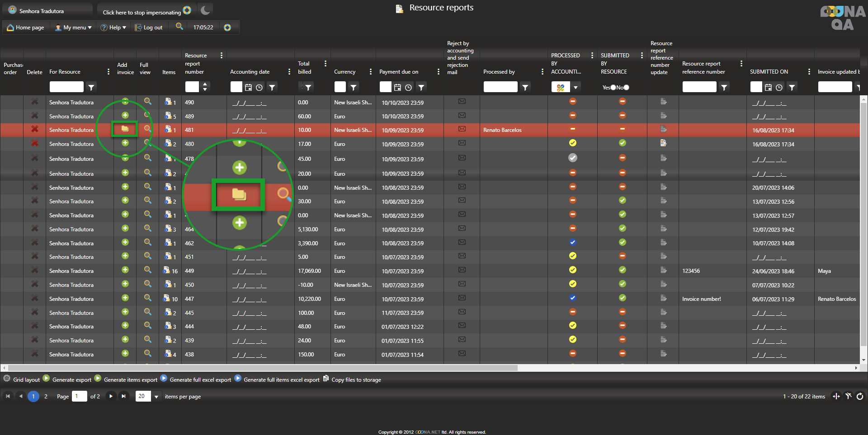Add invoice for resource report 490
This screenshot has height=435, width=868.
[x=125, y=102]
